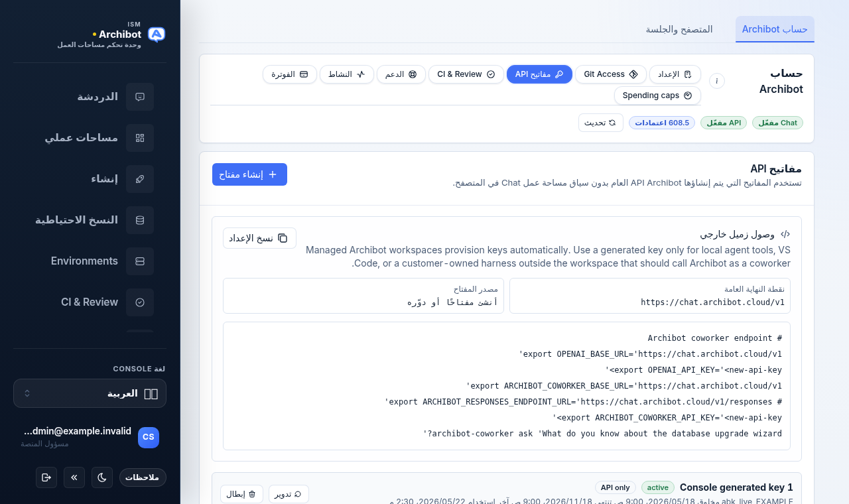Image resolution: width=849 pixels, height=504 pixels.
Task: Click the code icon beside وصول زميل خارجي
Action: pos(785,234)
